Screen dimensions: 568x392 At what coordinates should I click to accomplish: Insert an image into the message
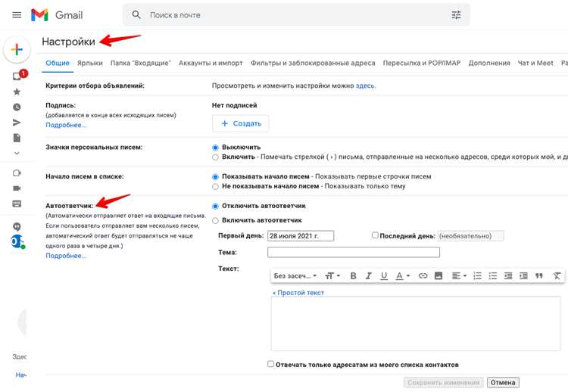pos(438,275)
